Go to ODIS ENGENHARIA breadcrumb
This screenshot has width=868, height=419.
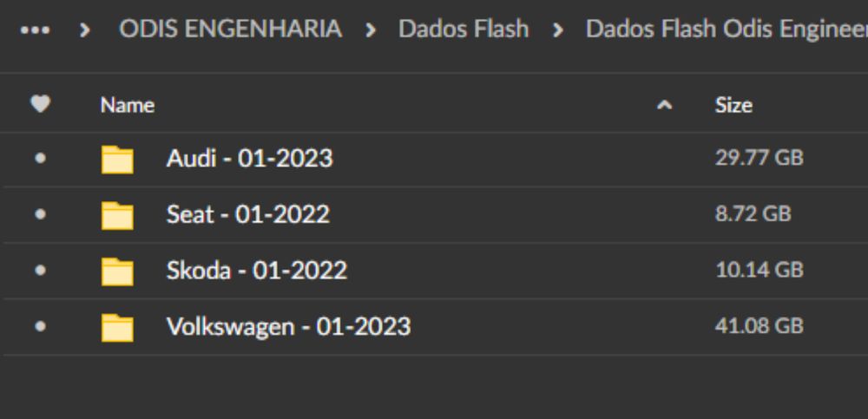tap(230, 29)
